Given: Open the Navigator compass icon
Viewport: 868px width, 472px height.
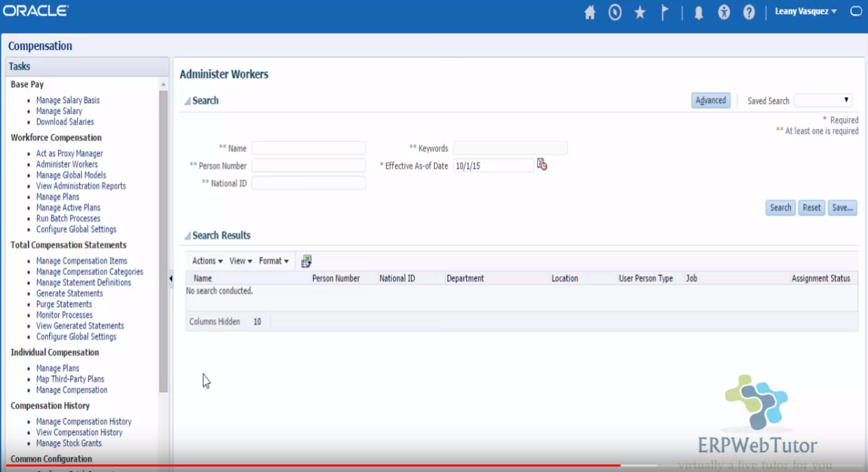Looking at the screenshot, I should (614, 12).
